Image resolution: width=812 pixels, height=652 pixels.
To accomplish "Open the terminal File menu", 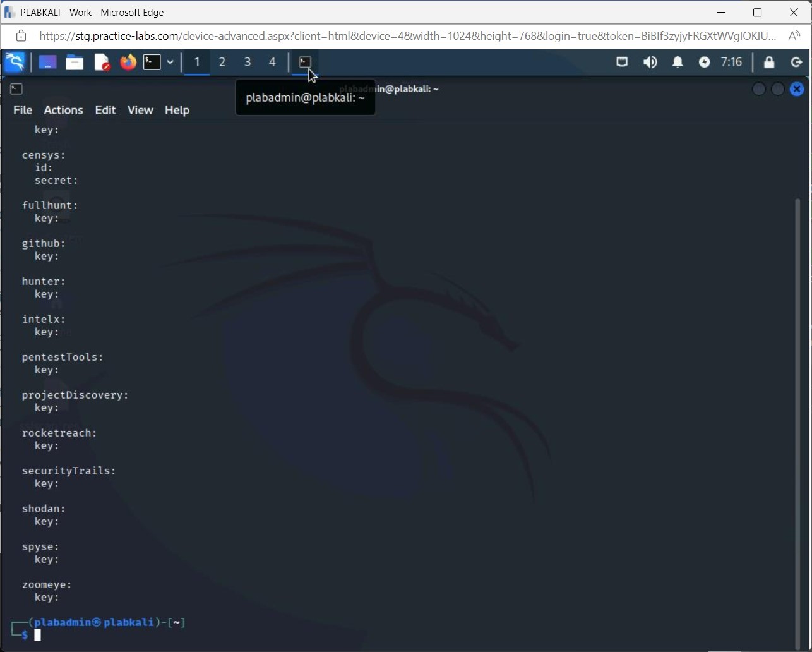I will pos(23,110).
